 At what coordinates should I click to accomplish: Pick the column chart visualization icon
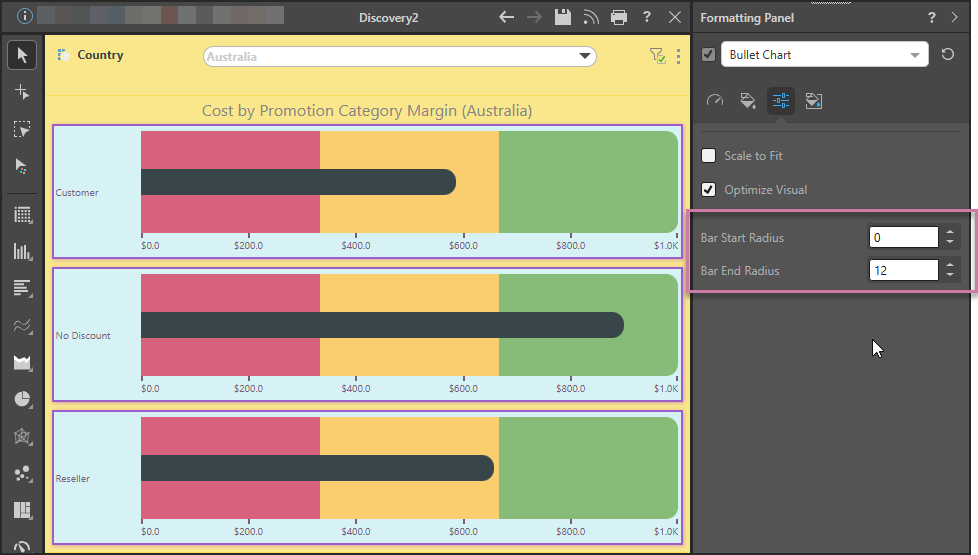pos(22,252)
